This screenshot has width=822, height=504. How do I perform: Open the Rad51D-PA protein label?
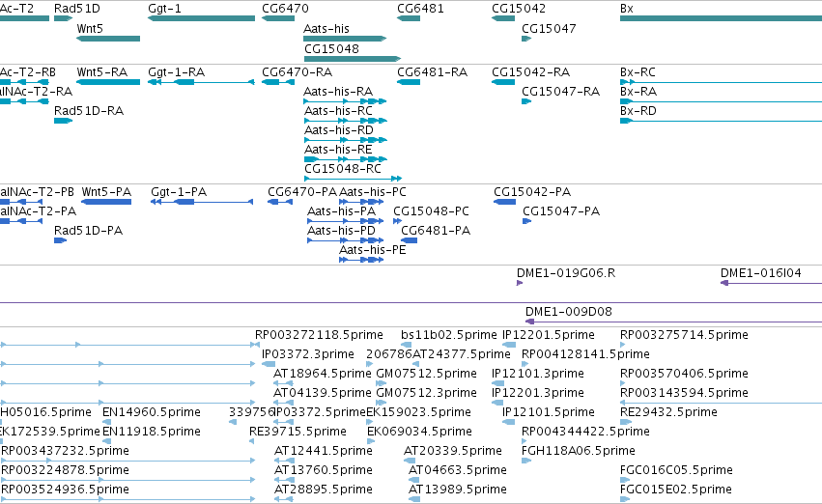click(x=88, y=231)
